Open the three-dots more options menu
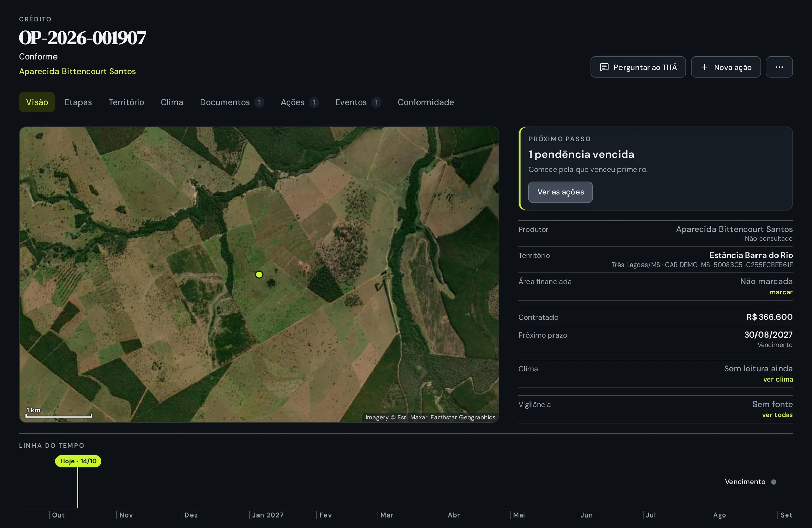812x528 pixels. 779,67
